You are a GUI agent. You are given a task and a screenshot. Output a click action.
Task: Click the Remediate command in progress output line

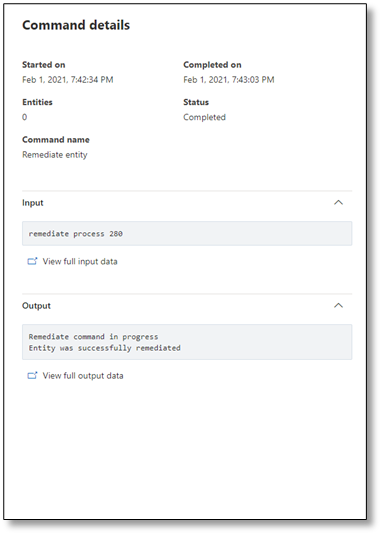pyautogui.click(x=93, y=337)
